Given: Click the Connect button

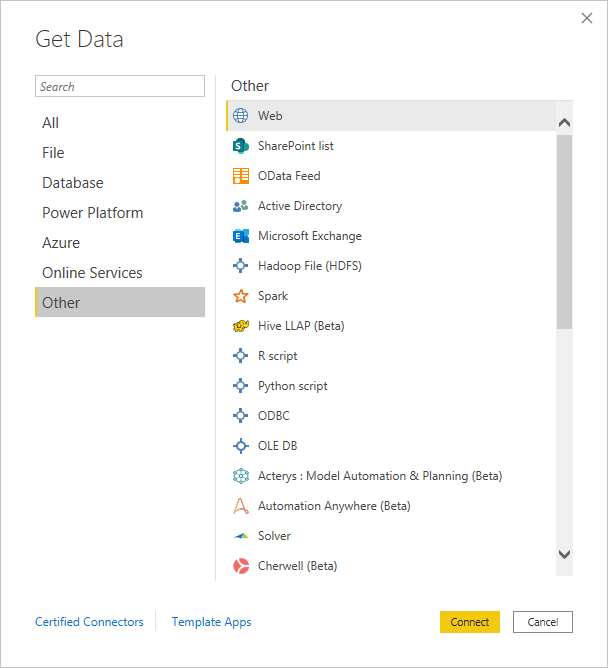Looking at the screenshot, I should (x=470, y=622).
